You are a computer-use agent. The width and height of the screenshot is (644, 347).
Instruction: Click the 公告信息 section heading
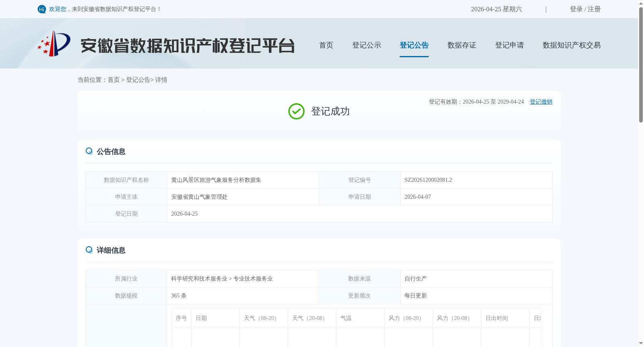tap(111, 152)
